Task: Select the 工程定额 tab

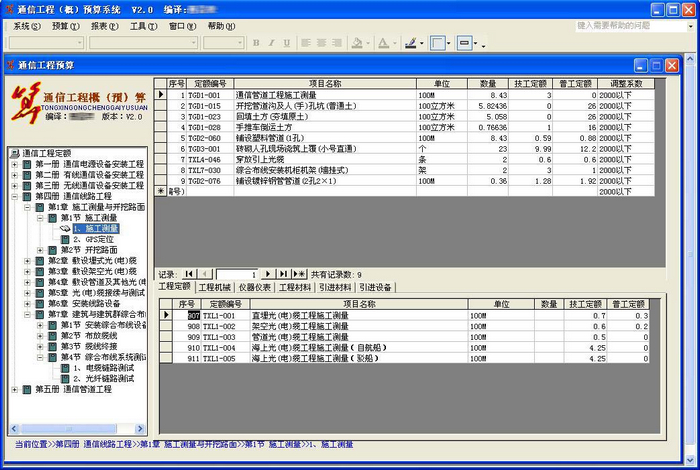Action: (175, 287)
